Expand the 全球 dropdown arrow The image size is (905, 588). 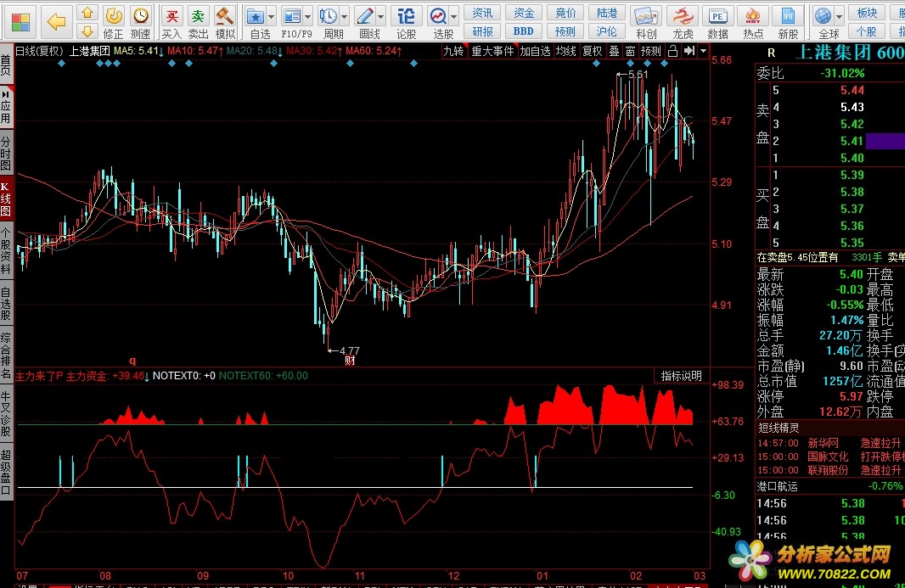[x=840, y=17]
